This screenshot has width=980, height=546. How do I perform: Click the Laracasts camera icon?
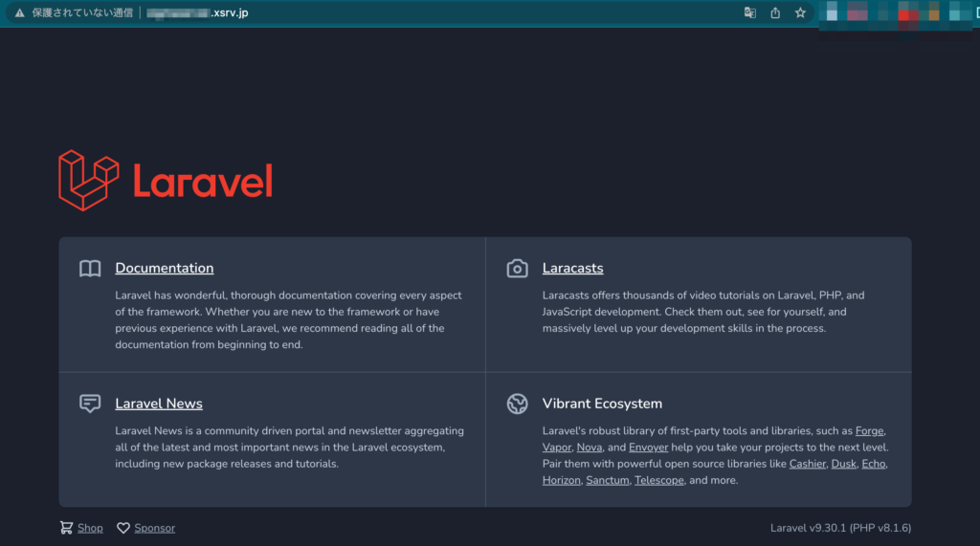[x=517, y=269]
